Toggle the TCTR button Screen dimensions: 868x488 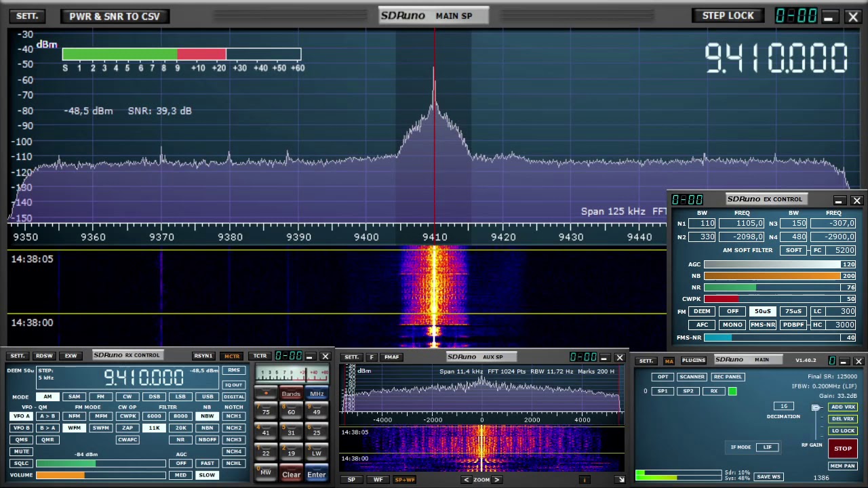point(260,356)
